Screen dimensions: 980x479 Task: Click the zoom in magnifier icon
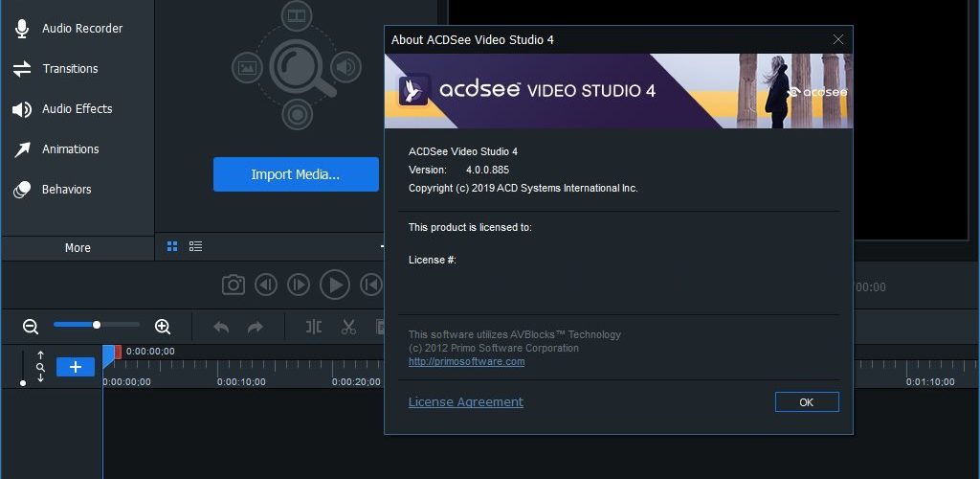point(163,327)
